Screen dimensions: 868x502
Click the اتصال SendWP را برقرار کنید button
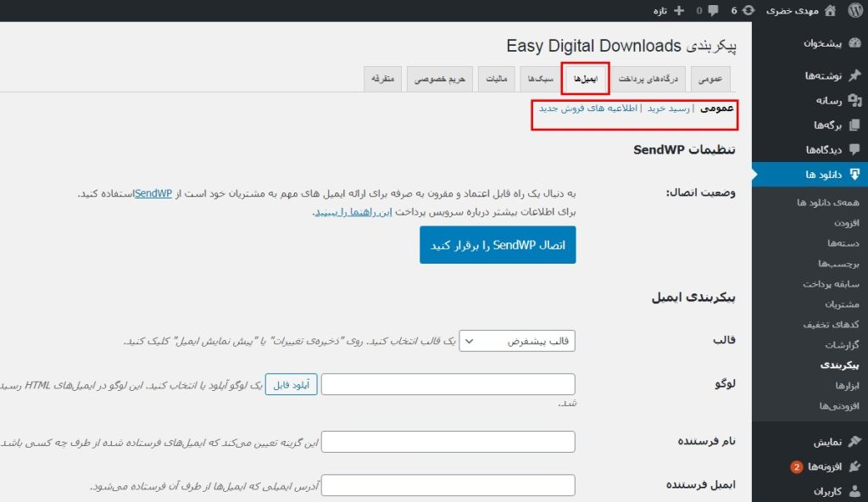tap(498, 245)
